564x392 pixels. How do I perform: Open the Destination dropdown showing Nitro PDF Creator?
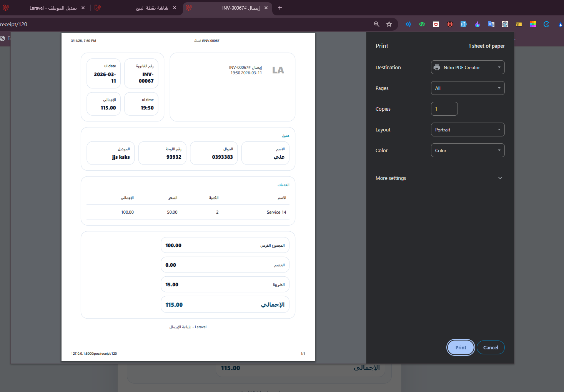pyautogui.click(x=468, y=67)
